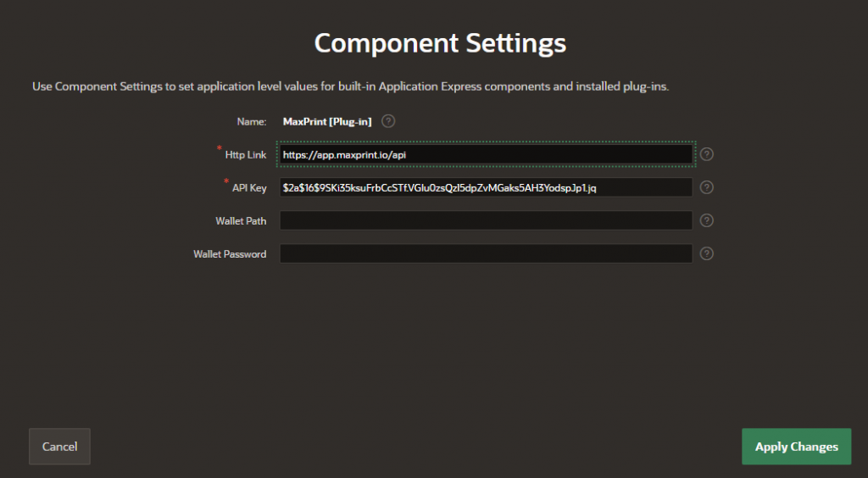Select the Wallet Password input box
Viewport: 868px width, 478px height.
pos(486,253)
